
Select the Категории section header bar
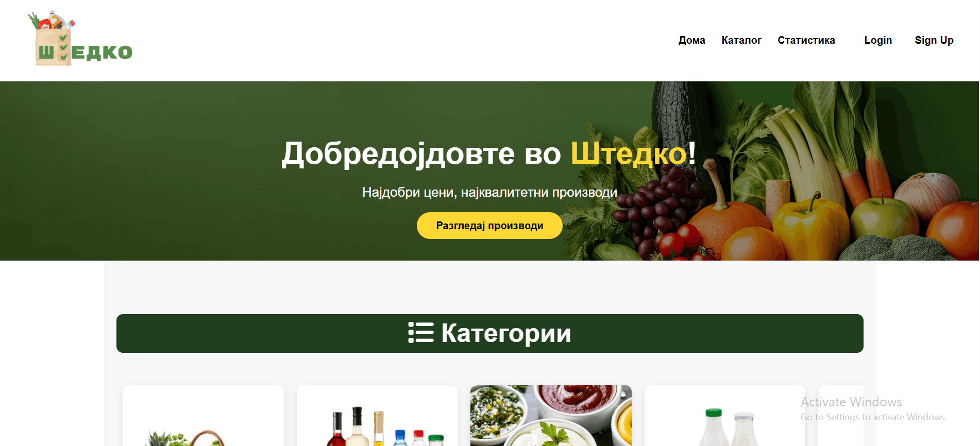click(x=490, y=333)
